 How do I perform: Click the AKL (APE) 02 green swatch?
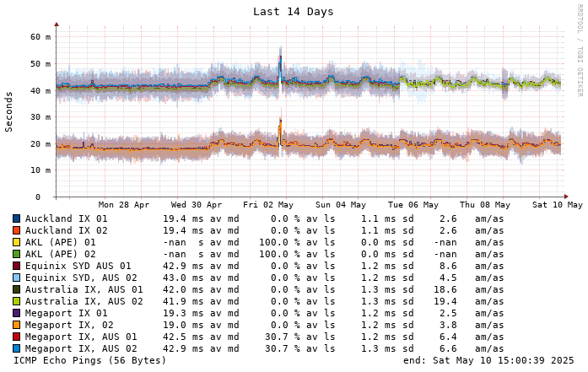click(x=17, y=254)
